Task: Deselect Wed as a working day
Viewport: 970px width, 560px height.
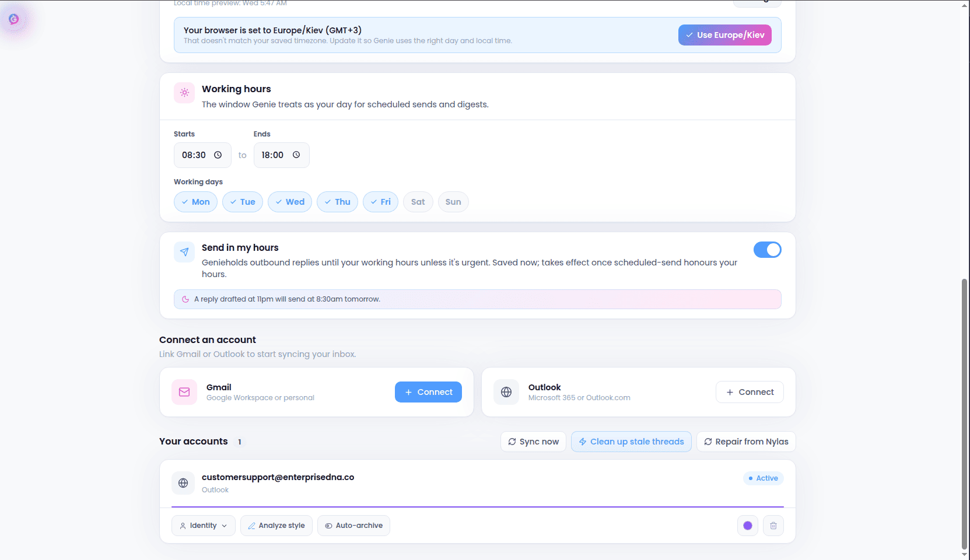Action: click(290, 202)
